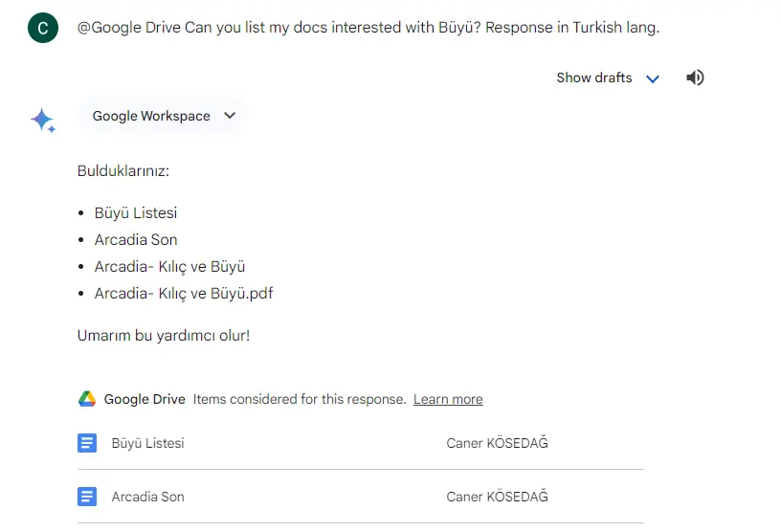Image resolution: width=781 pixels, height=532 pixels.
Task: Open the Büyü Listesi document icon
Action: pos(87,443)
